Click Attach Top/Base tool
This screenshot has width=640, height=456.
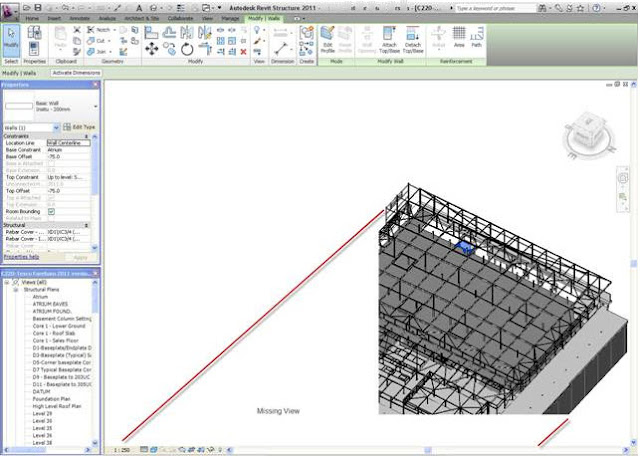point(389,40)
